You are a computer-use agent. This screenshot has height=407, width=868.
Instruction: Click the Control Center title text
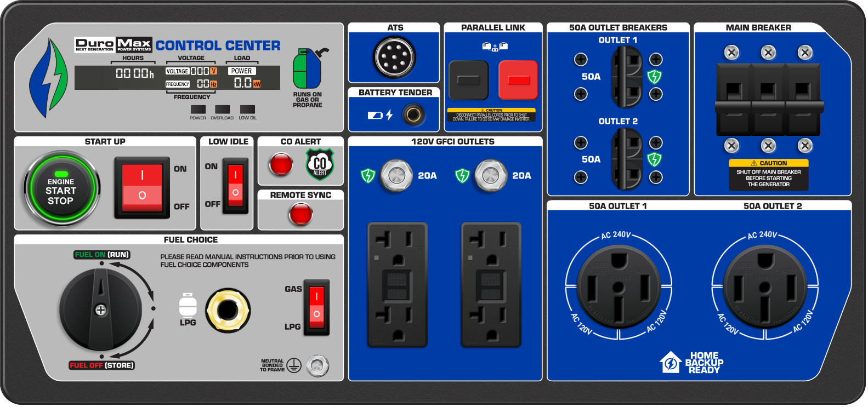[x=218, y=45]
